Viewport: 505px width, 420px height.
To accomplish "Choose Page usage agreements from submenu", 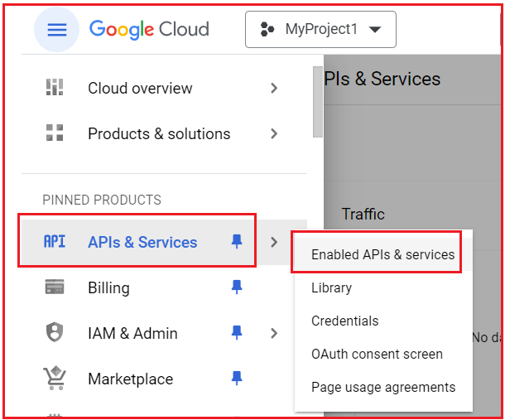I will (383, 387).
